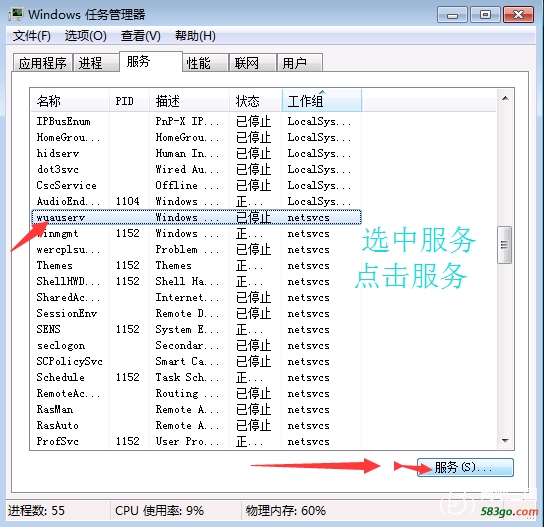Click the Human In... description cell
Viewport: 544px width, 527px height.
tap(187, 153)
